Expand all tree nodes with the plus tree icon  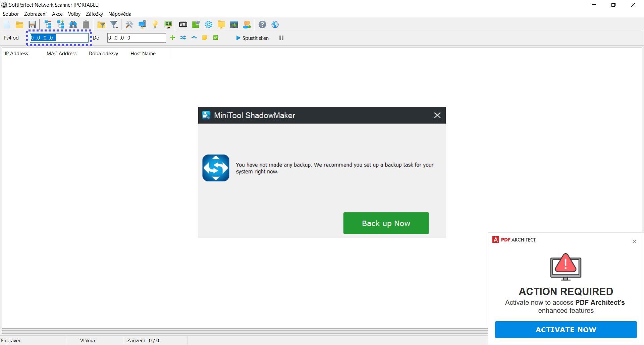60,24
